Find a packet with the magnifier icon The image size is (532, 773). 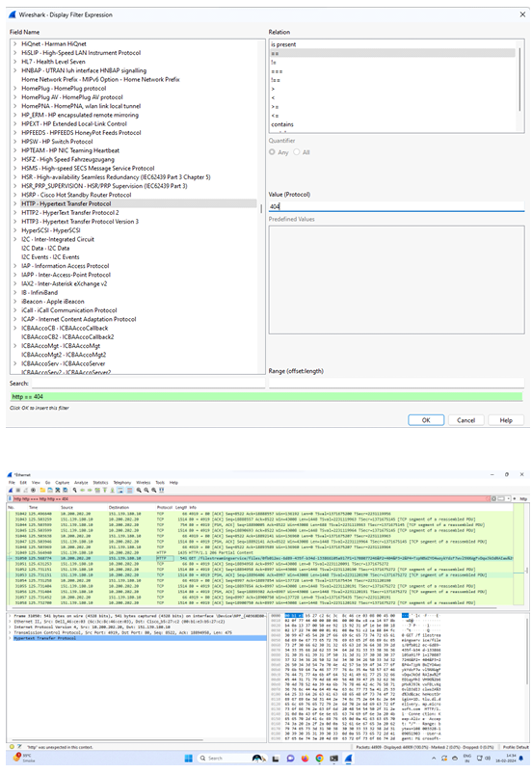pos(74,491)
